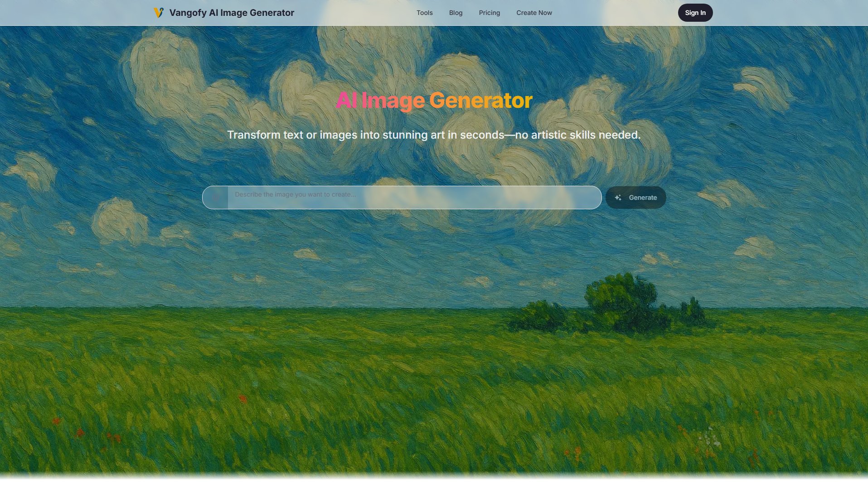
Task: Click the Vangofy V logo icon
Action: (x=159, y=13)
